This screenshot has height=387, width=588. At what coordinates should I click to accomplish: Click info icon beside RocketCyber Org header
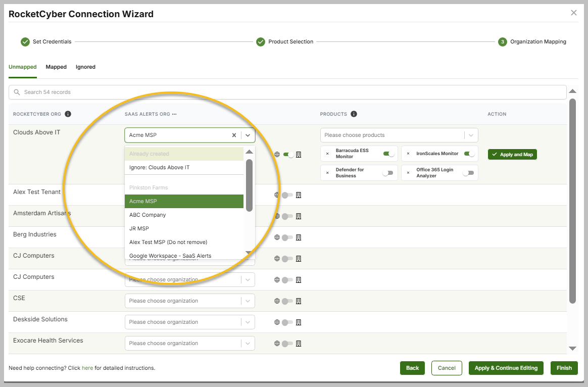point(68,114)
